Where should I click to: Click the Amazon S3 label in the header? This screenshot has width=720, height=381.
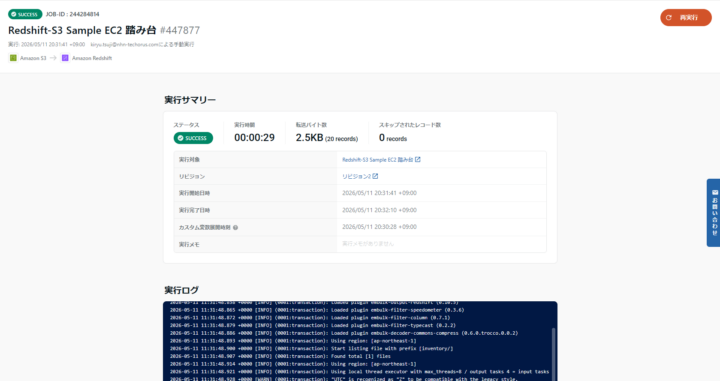pyautogui.click(x=33, y=58)
